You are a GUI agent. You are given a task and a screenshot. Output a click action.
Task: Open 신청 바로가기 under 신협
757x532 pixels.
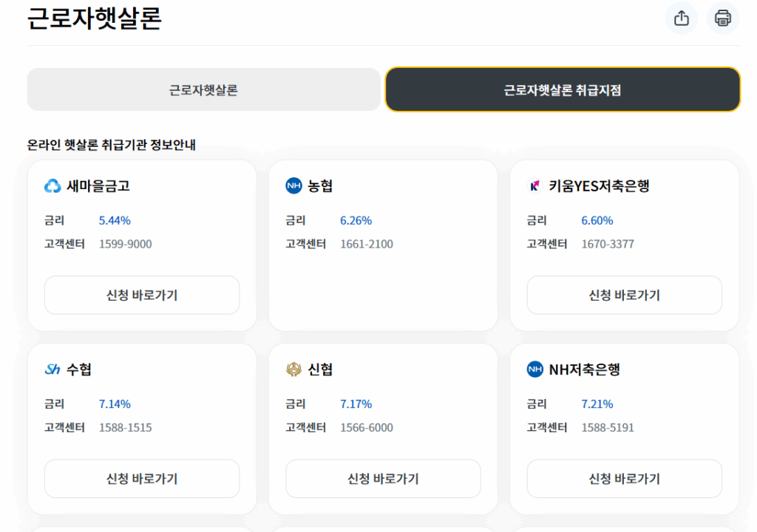pos(383,479)
